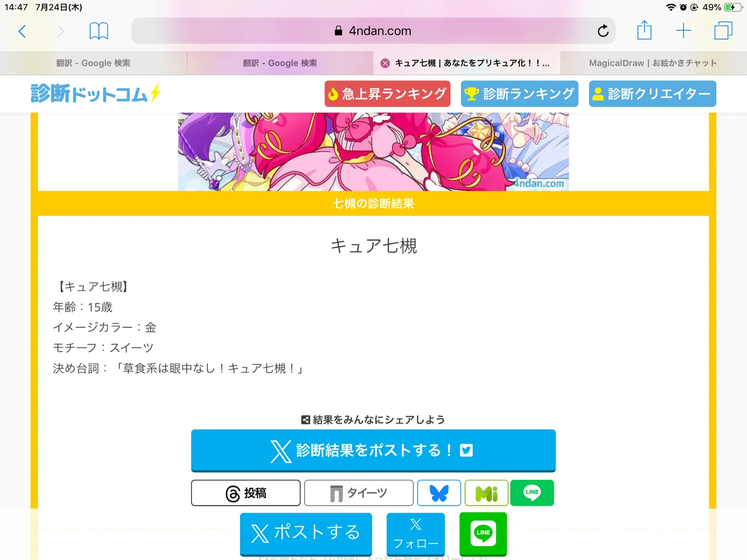Switch to the MagicalDraw tab

coord(653,63)
